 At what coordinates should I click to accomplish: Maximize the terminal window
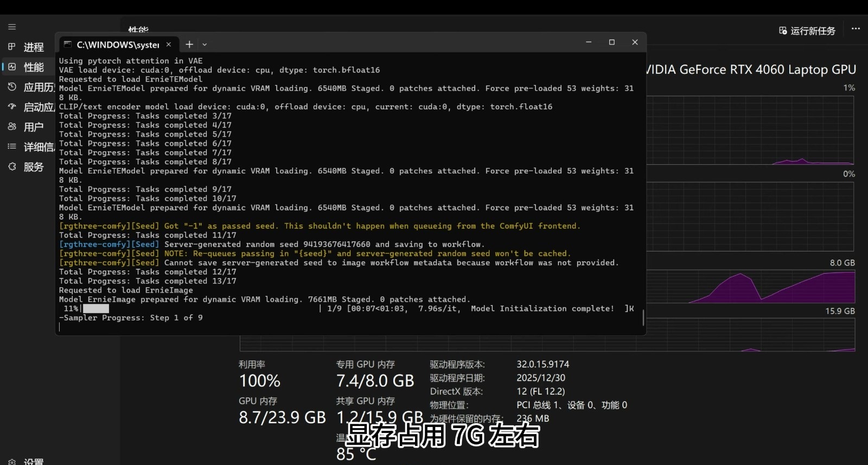coord(612,42)
